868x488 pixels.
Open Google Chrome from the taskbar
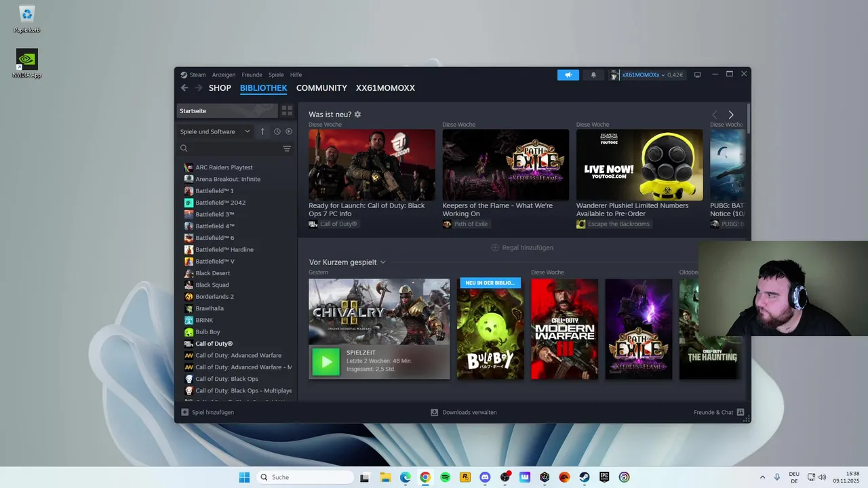pyautogui.click(x=425, y=477)
